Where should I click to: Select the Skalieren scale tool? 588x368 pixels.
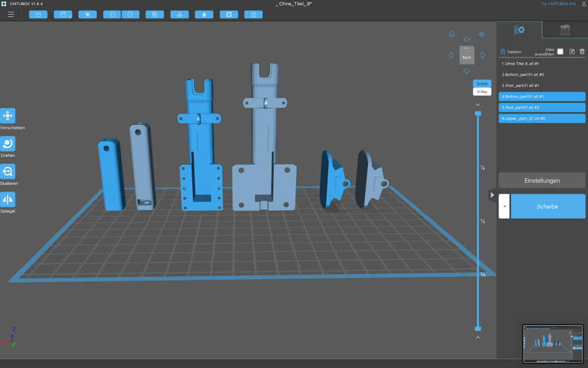(x=8, y=171)
